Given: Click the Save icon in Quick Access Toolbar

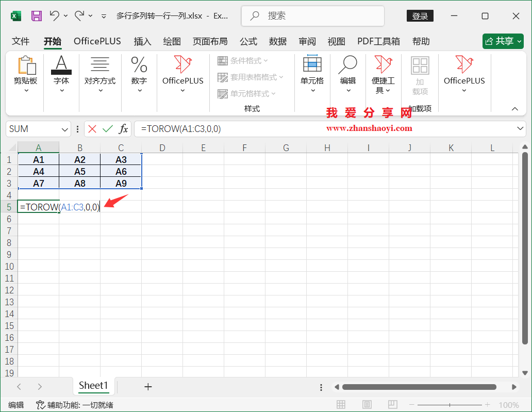Looking at the screenshot, I should pos(36,15).
